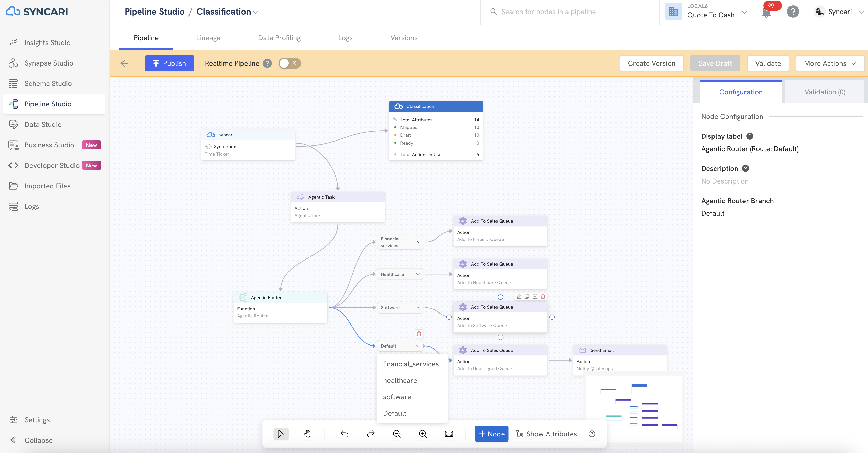The height and width of the screenshot is (453, 868).
Task: Show Description help tooltip
Action: coord(746,169)
